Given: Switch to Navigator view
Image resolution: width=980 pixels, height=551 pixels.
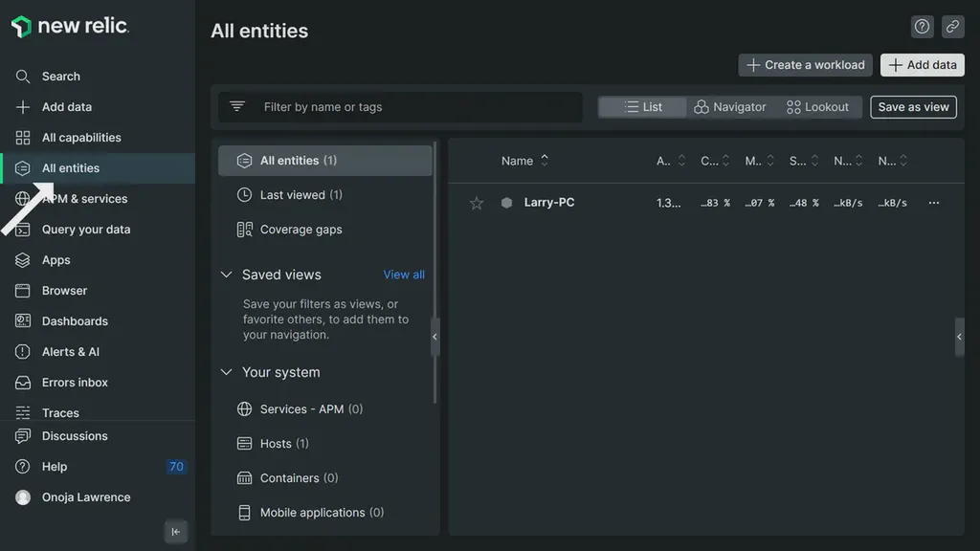Looking at the screenshot, I should (731, 106).
